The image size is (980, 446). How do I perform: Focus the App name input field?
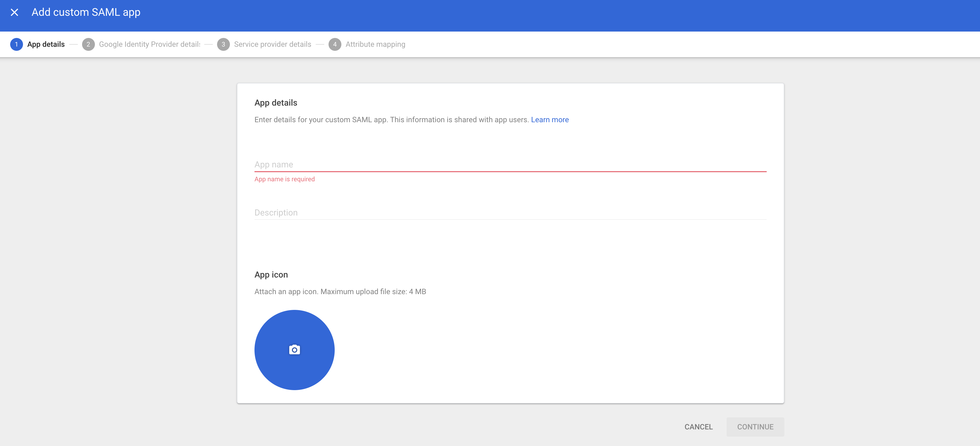pos(510,164)
